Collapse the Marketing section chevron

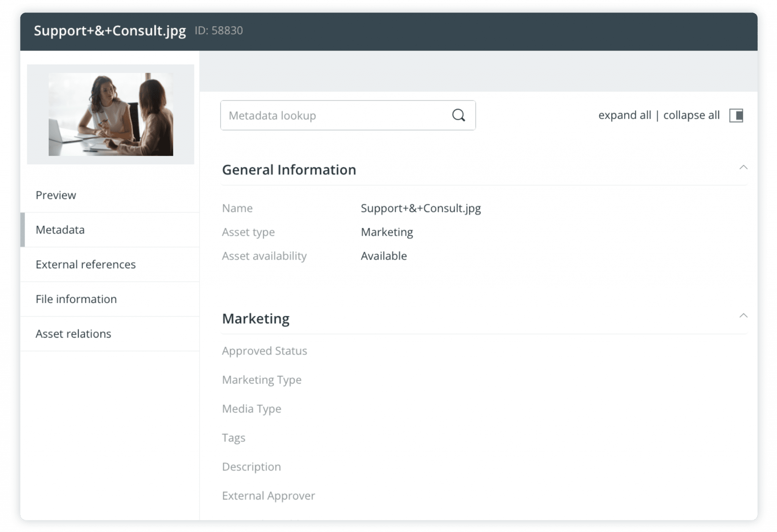click(743, 315)
